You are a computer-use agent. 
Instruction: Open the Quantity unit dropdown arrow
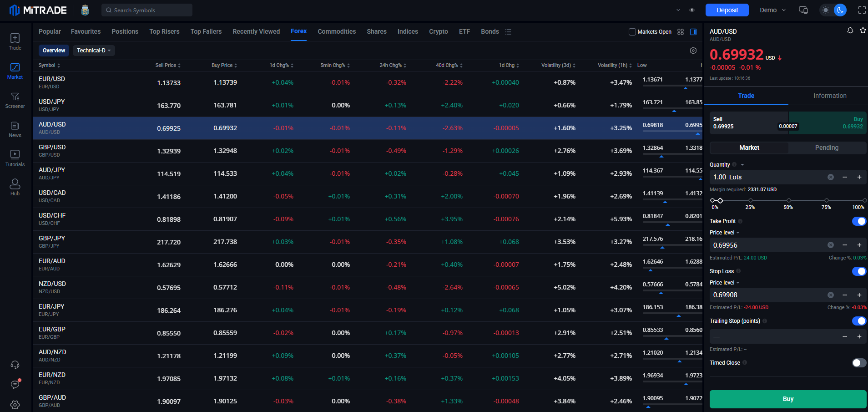742,165
